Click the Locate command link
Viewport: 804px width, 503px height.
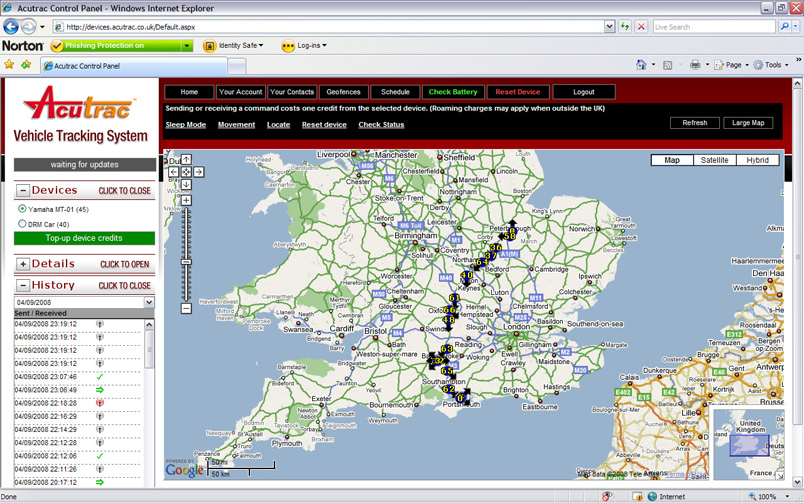278,125
